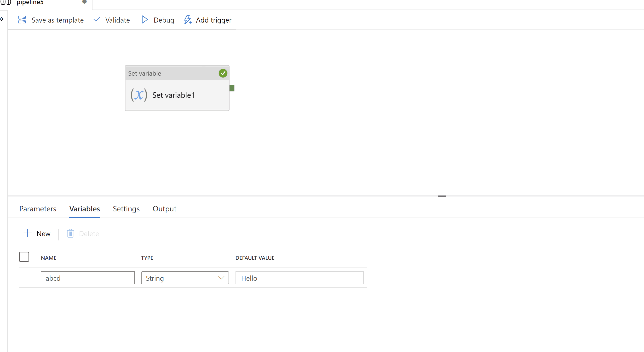Click the Settings menu tab
Viewport: 644px width, 352px height.
tap(126, 209)
